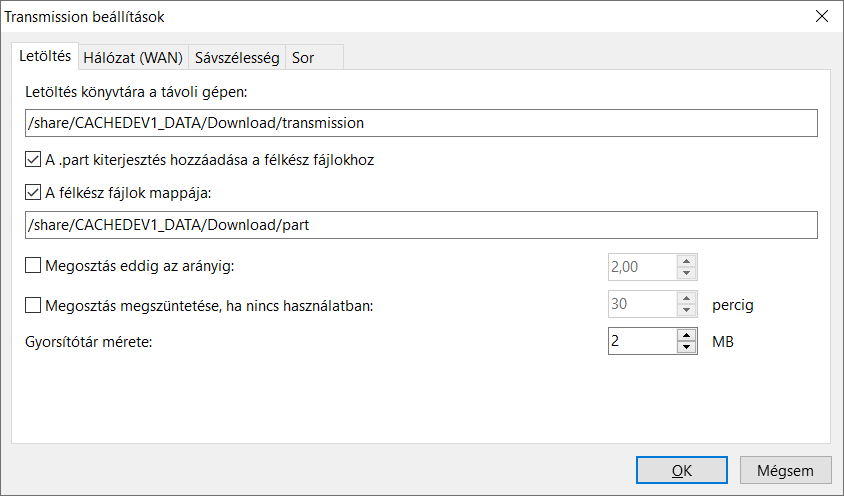Screen dimensions: 844x496
Task: Open the Sávszélesség tab
Action: (237, 57)
